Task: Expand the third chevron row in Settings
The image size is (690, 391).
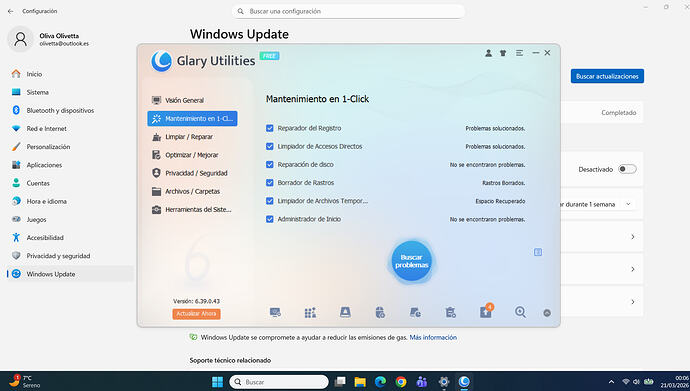Action: point(632,302)
